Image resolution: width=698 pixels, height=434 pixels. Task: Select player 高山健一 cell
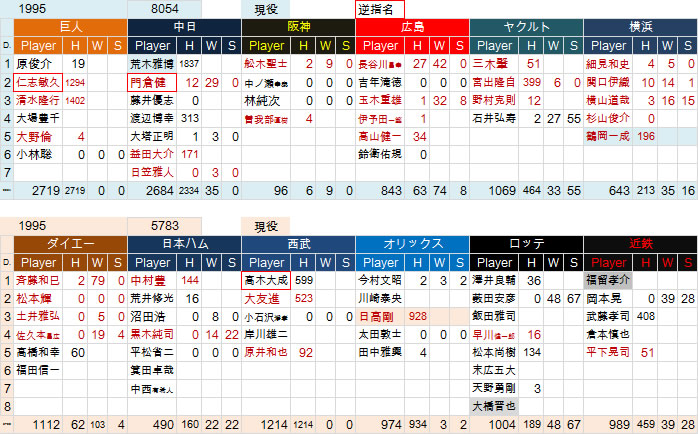380,137
